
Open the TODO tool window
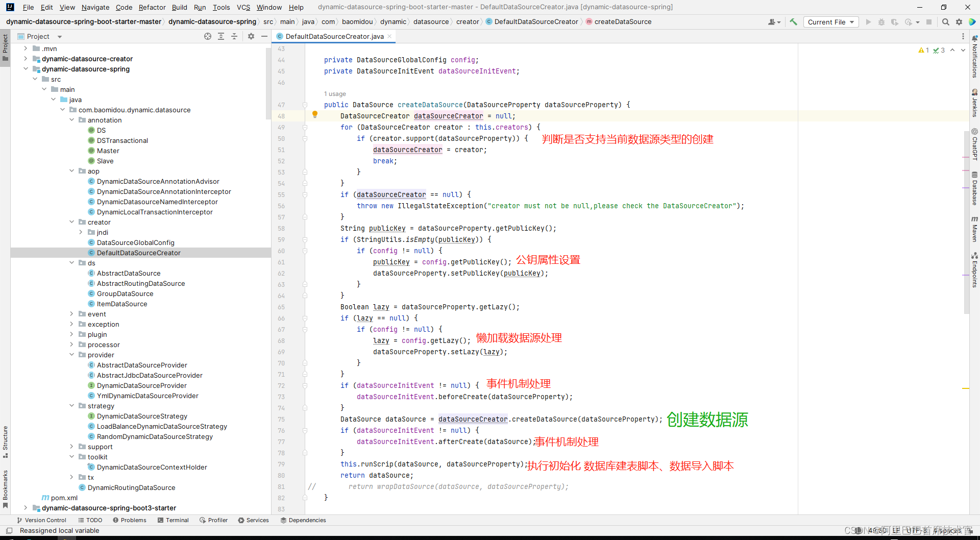90,520
